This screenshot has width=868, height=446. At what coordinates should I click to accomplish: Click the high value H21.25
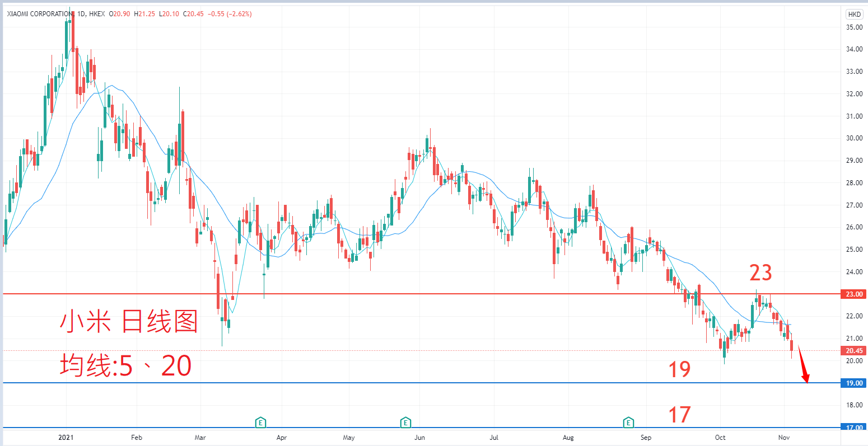tap(144, 14)
